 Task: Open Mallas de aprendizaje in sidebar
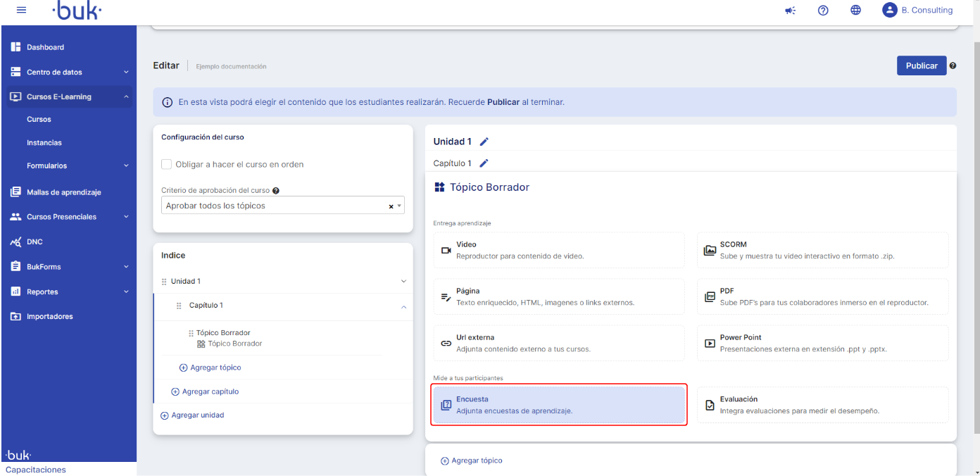click(x=64, y=192)
